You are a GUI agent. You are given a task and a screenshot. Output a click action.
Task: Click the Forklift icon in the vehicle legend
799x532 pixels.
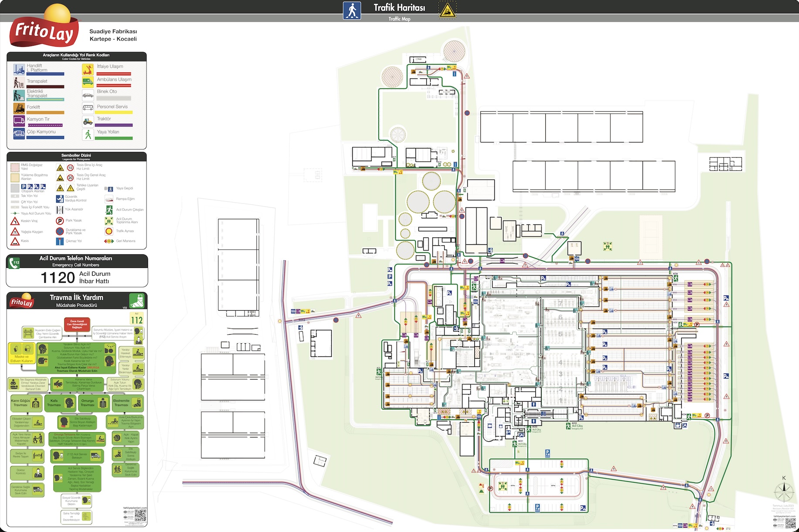(x=19, y=108)
